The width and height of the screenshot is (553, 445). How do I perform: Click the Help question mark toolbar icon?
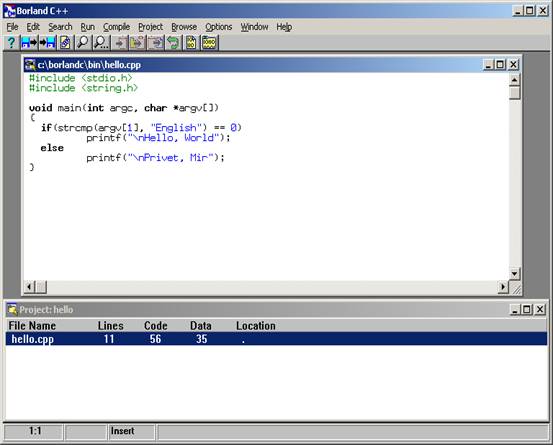click(11, 43)
